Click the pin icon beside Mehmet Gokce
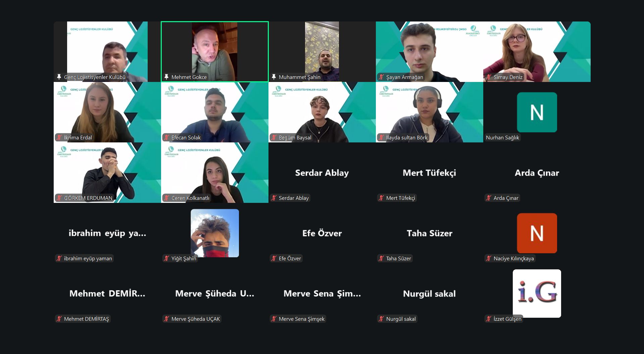Image resolution: width=644 pixels, height=354 pixels. point(166,77)
